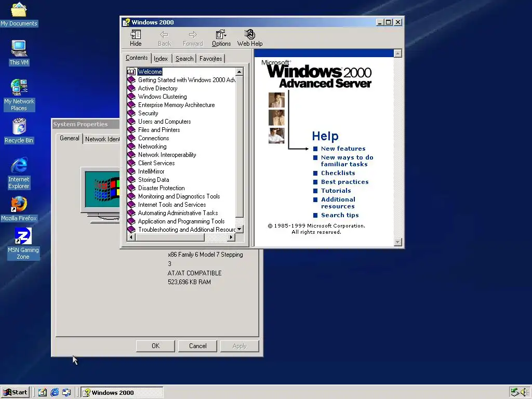The height and width of the screenshot is (399, 532).
Task: Click the Welcome page icon in Contents
Action: (x=131, y=72)
